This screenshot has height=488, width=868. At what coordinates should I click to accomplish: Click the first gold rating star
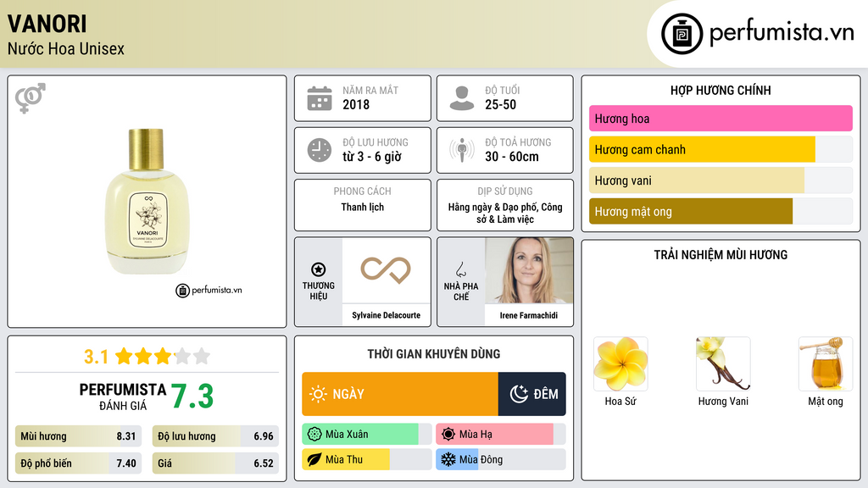(124, 356)
